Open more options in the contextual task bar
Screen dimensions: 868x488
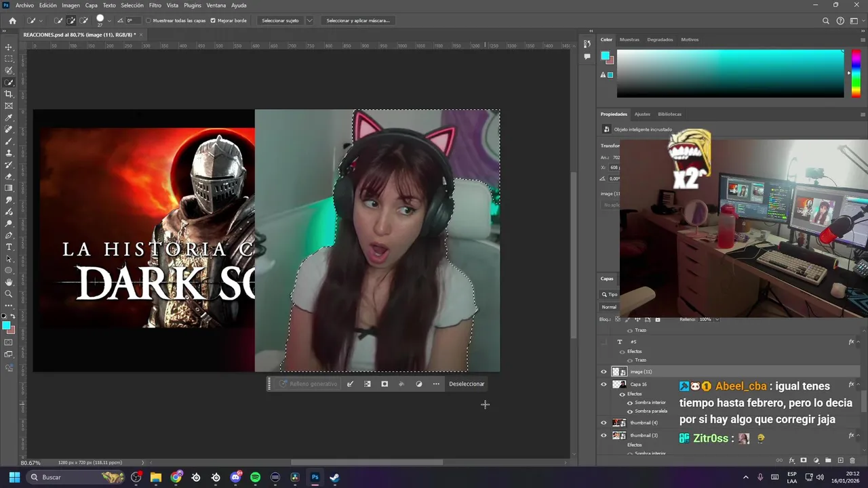pyautogui.click(x=436, y=384)
